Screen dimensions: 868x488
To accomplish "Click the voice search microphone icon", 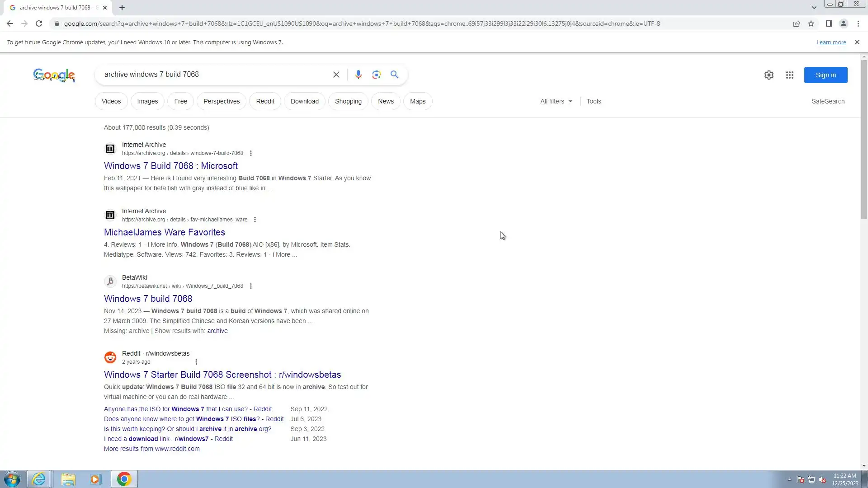I will (x=358, y=75).
